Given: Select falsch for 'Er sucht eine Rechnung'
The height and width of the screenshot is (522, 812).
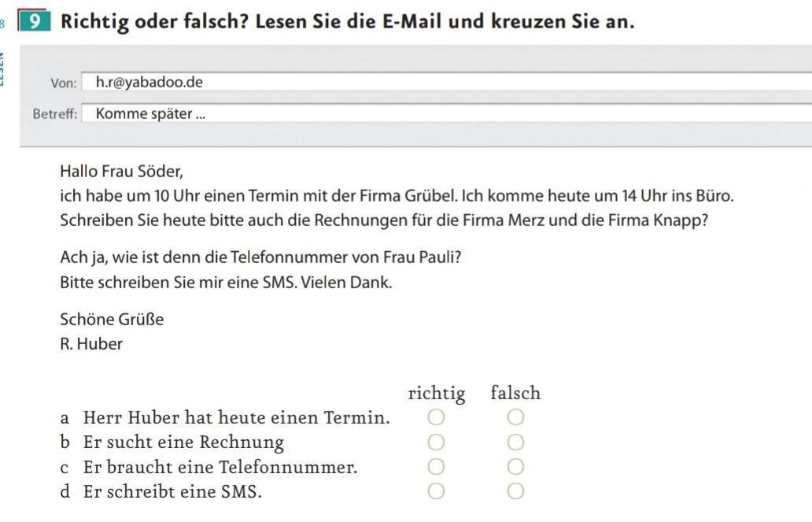Looking at the screenshot, I should 515,442.
